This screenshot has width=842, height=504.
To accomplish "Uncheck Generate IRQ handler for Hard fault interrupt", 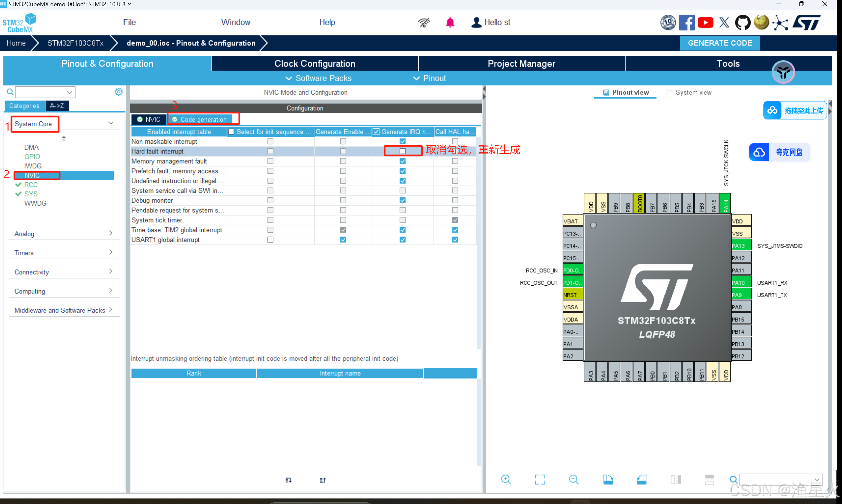I will click(x=402, y=151).
